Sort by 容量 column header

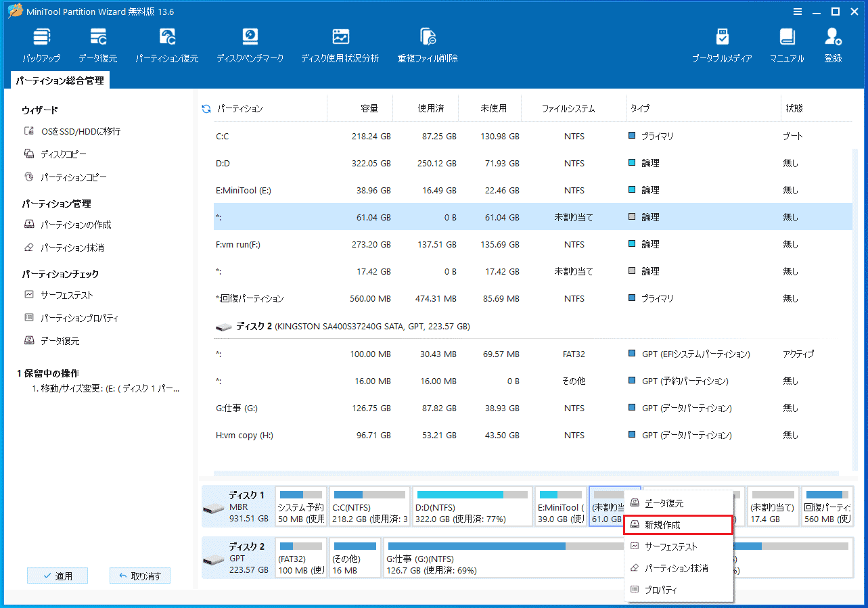369,108
